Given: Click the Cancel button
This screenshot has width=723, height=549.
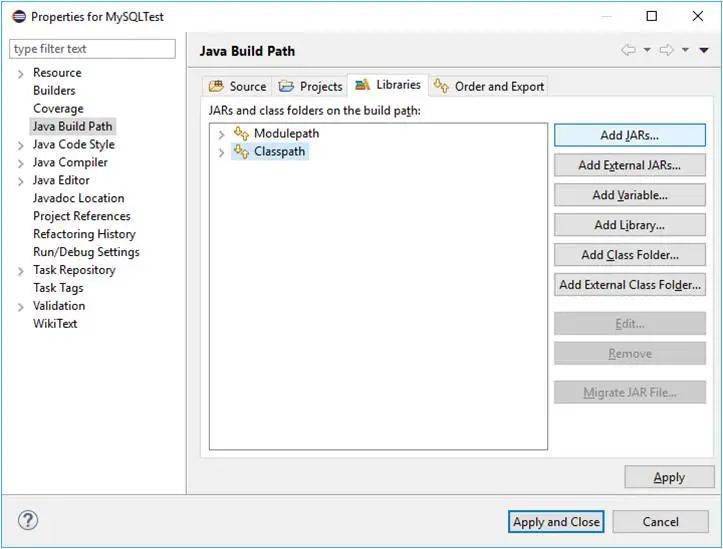Looking at the screenshot, I should [x=660, y=522].
